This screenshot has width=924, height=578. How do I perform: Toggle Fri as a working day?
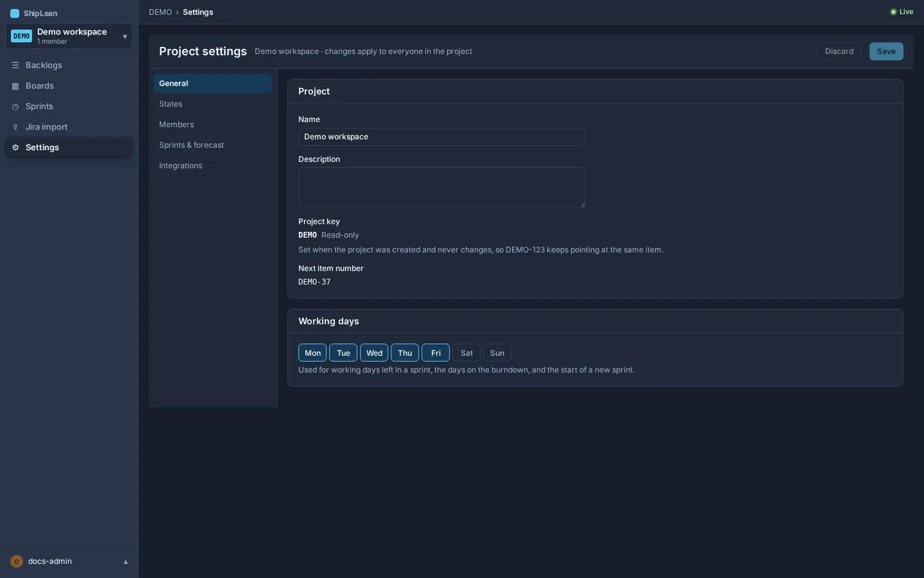(436, 353)
